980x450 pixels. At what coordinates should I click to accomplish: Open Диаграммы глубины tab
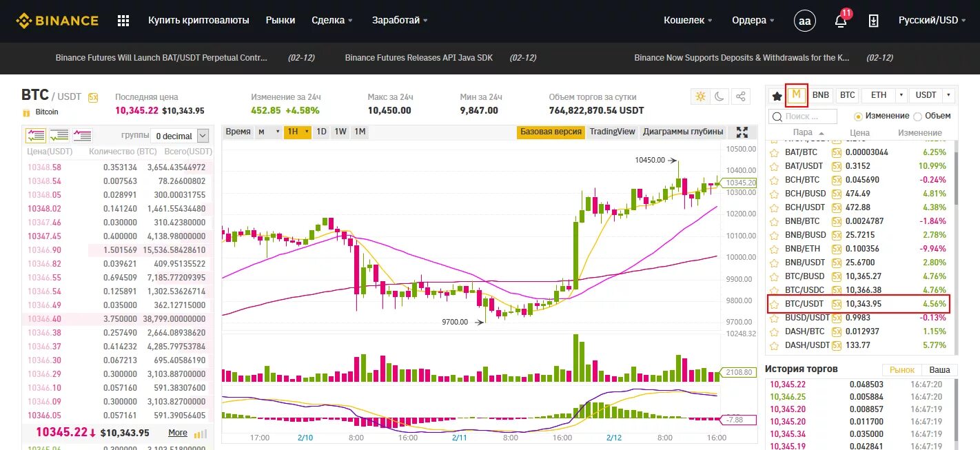click(x=683, y=132)
